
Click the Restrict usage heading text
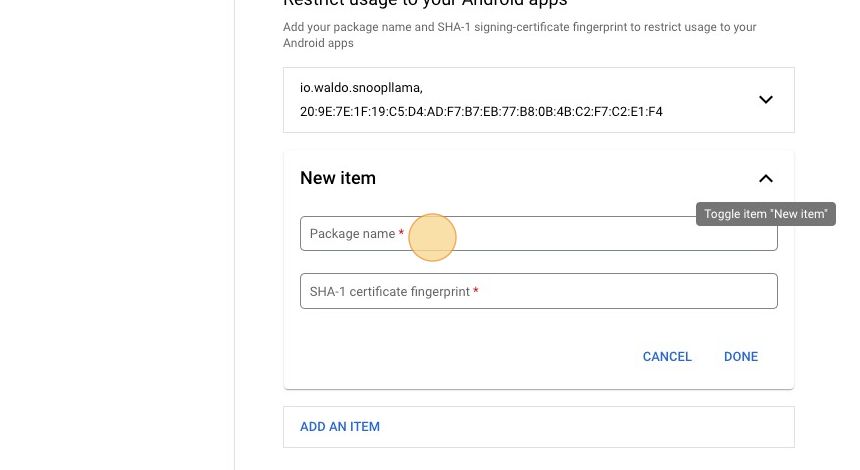click(x=425, y=3)
